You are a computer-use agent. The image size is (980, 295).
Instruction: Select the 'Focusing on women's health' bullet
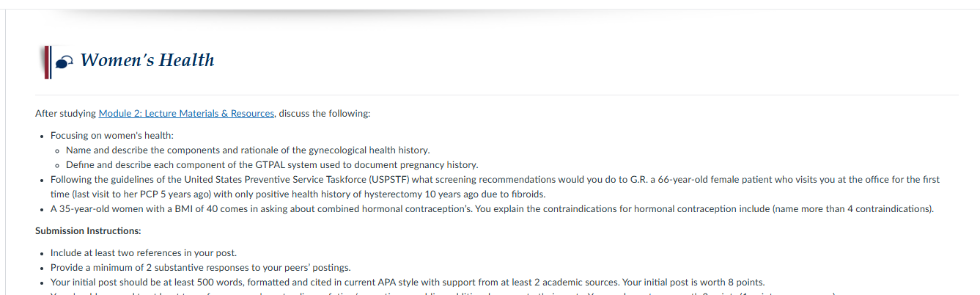111,136
